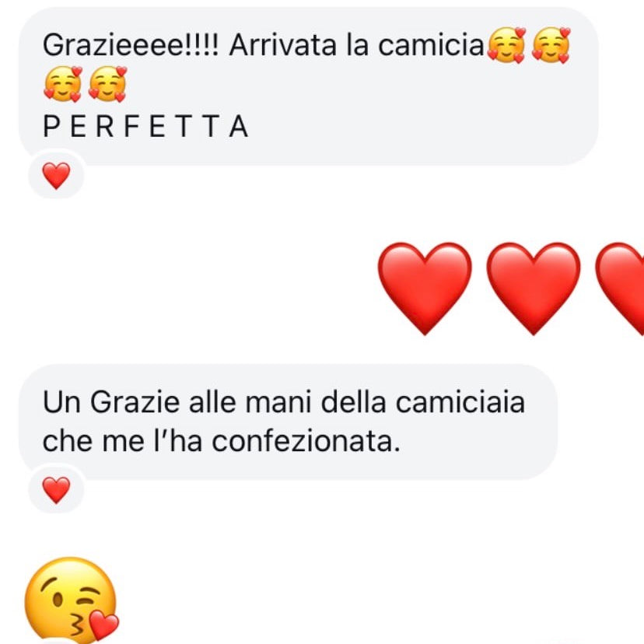Tap the small heart attached to the kissing emoji

(104, 625)
